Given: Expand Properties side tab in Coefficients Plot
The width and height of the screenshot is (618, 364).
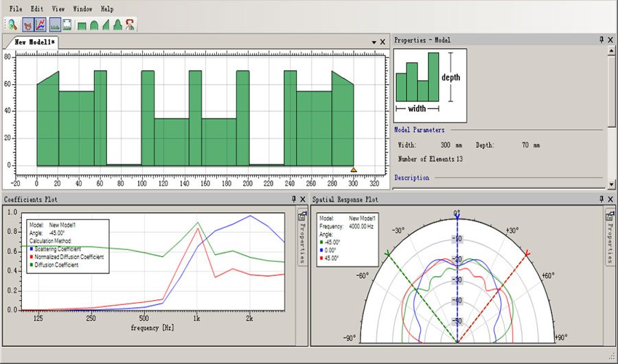Looking at the screenshot, I should pyautogui.click(x=301, y=238).
